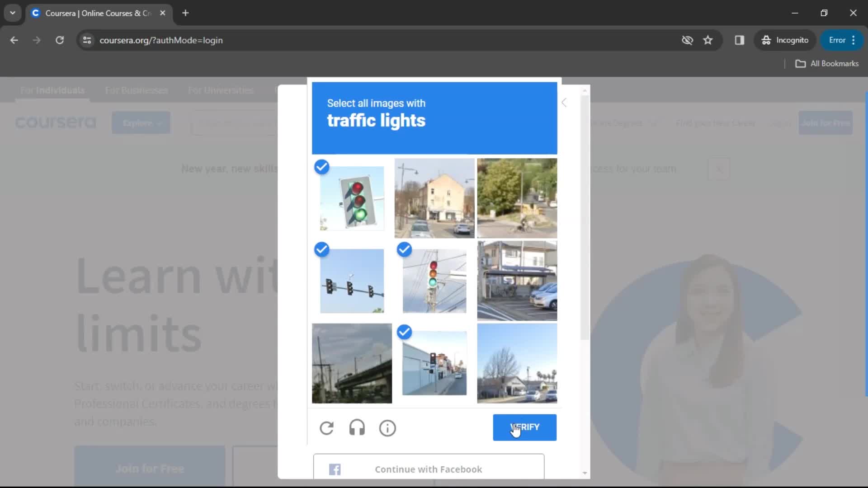Click the CAPTCHA info/help icon
Image resolution: width=868 pixels, height=488 pixels.
click(387, 428)
